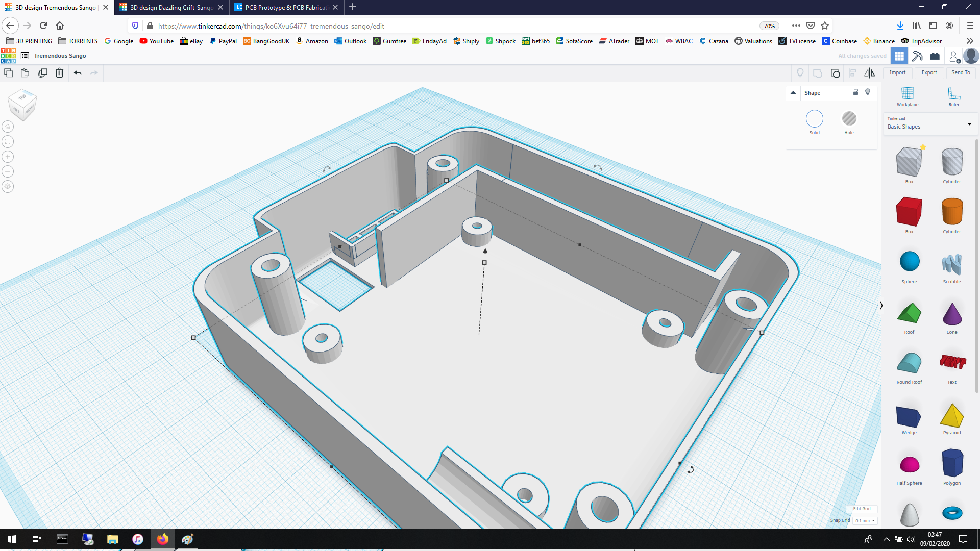Switch to the PCB Prototype browser tab
This screenshot has height=551, width=980.
(x=286, y=7)
